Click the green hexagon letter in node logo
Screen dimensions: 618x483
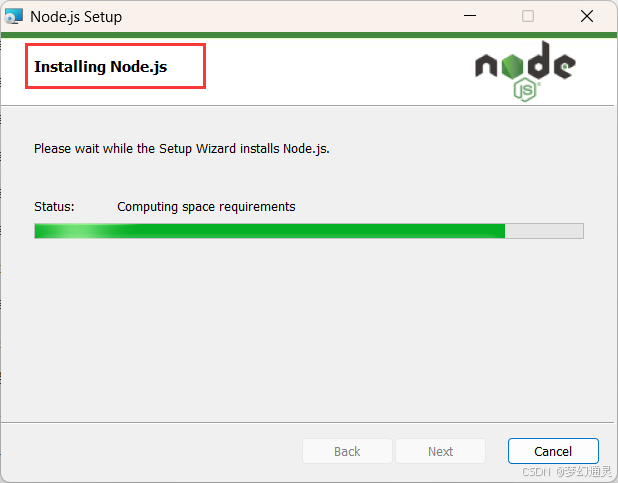[512, 66]
